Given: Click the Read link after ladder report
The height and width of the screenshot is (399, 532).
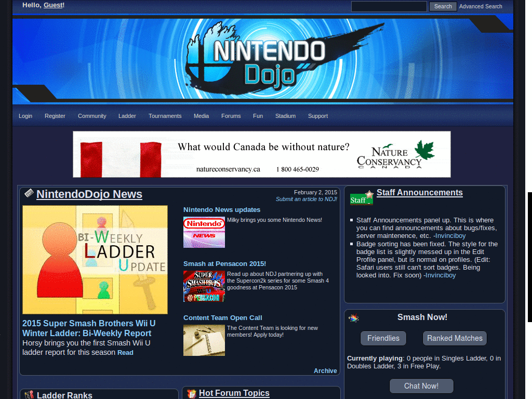Looking at the screenshot, I should (x=125, y=353).
